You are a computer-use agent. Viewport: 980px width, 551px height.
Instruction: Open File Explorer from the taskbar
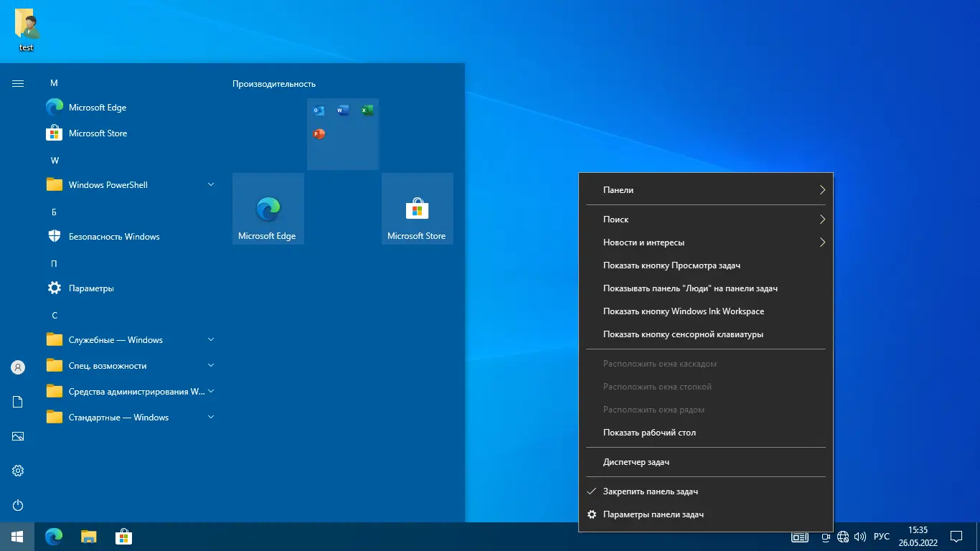point(88,537)
